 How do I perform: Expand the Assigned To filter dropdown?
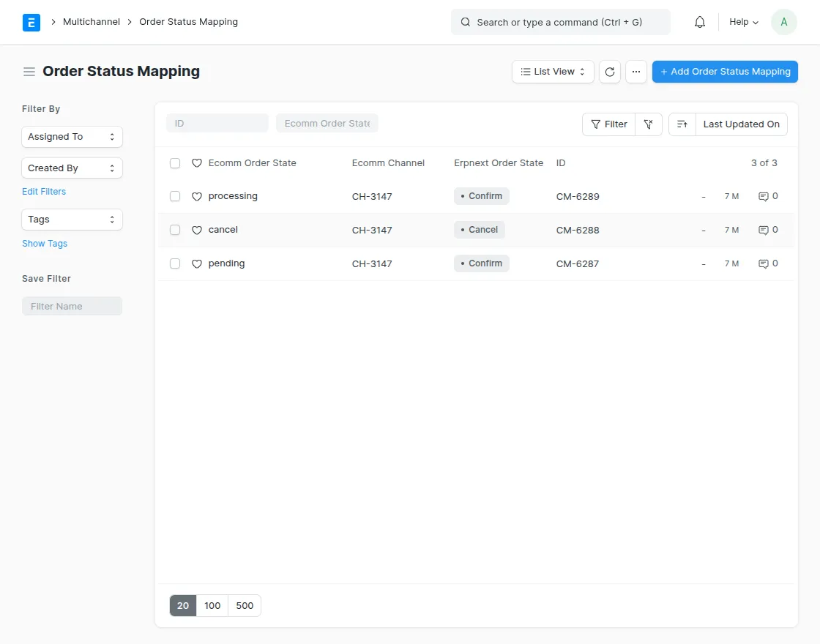(72, 137)
